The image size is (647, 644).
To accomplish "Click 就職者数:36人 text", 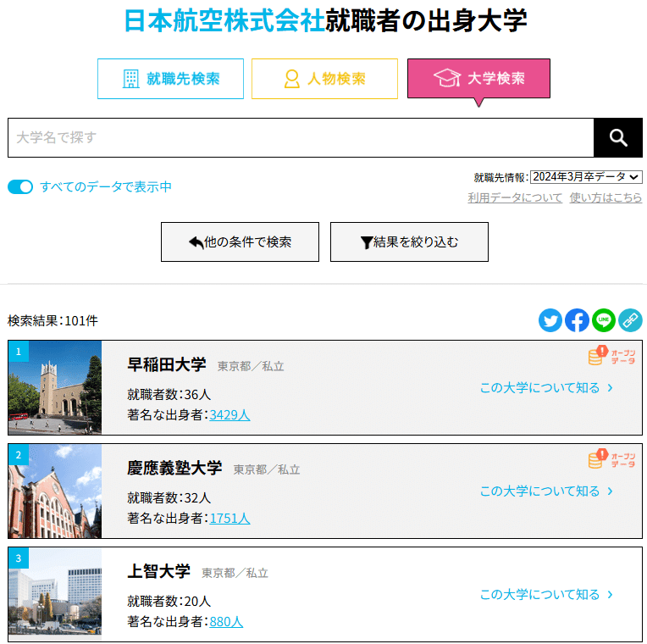I will (169, 395).
